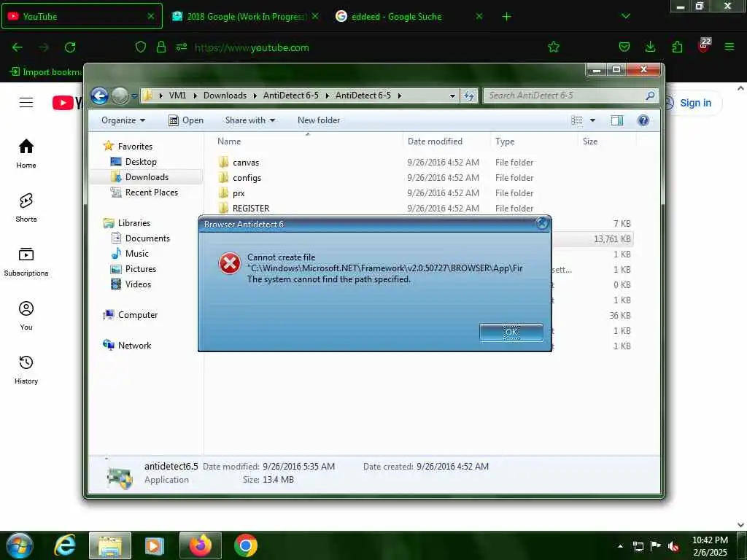List all tabs with dropdown chevron
Screen dimensions: 747x560
click(x=625, y=16)
